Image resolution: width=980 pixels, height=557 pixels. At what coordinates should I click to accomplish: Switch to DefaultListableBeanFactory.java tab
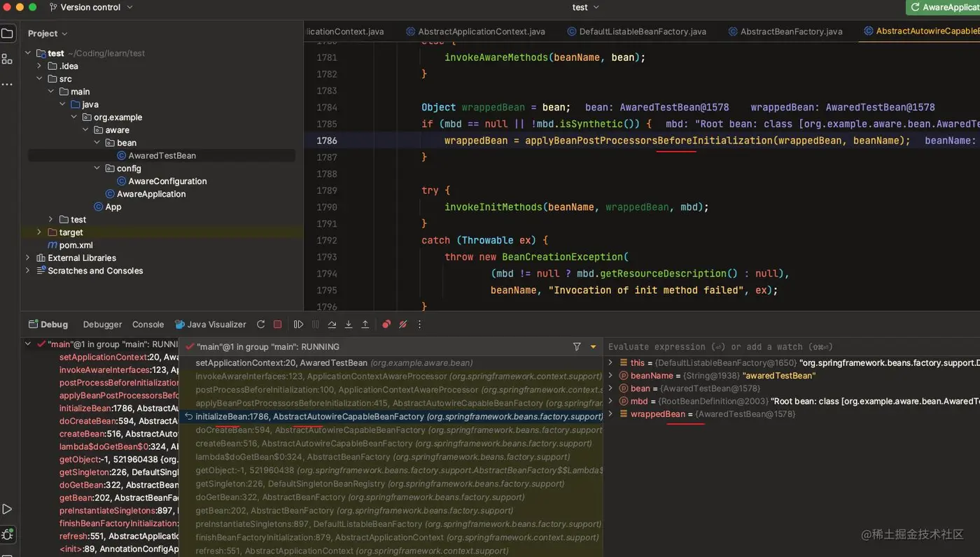click(x=636, y=31)
